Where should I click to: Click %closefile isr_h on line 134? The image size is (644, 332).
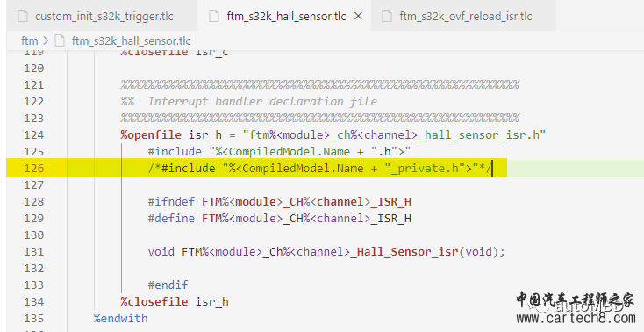point(175,301)
